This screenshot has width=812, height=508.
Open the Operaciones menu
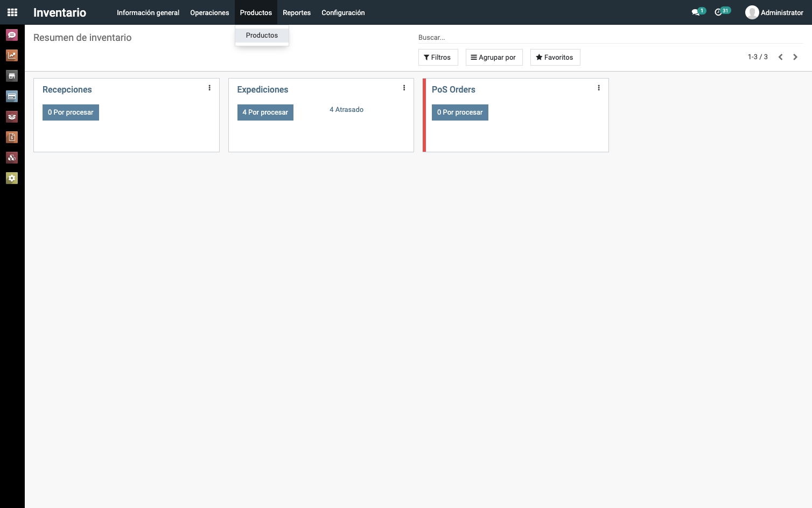click(209, 12)
